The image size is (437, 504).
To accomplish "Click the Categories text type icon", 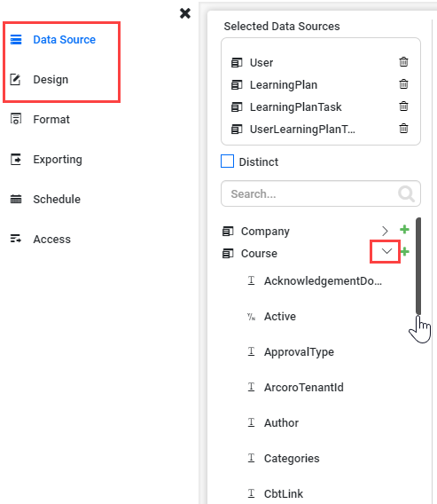I will point(251,458).
